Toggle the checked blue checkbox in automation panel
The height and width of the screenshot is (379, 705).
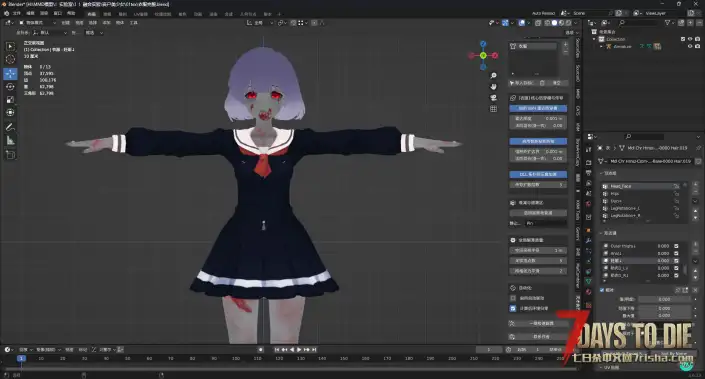(513, 308)
